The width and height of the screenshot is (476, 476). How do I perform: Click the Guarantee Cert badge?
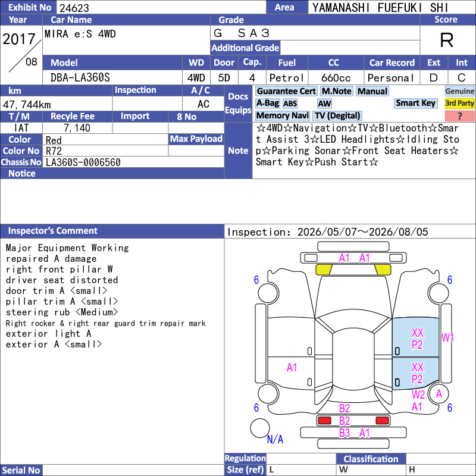coord(286,91)
